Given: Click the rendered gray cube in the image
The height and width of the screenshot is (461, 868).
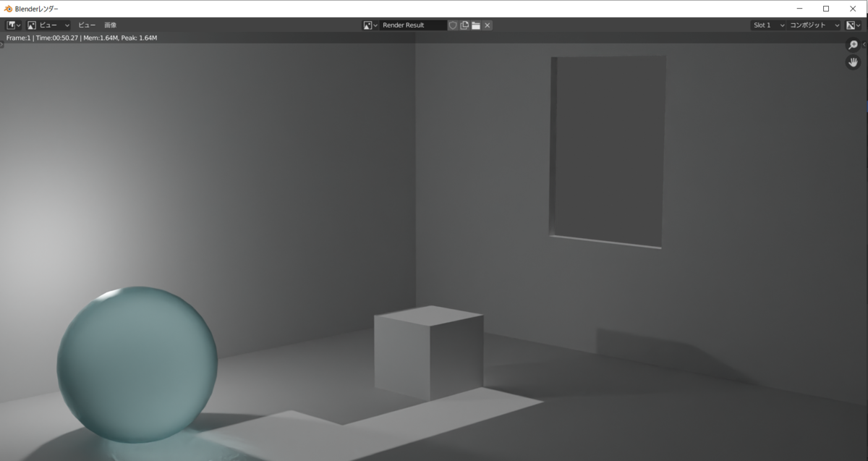Looking at the screenshot, I should (x=428, y=352).
